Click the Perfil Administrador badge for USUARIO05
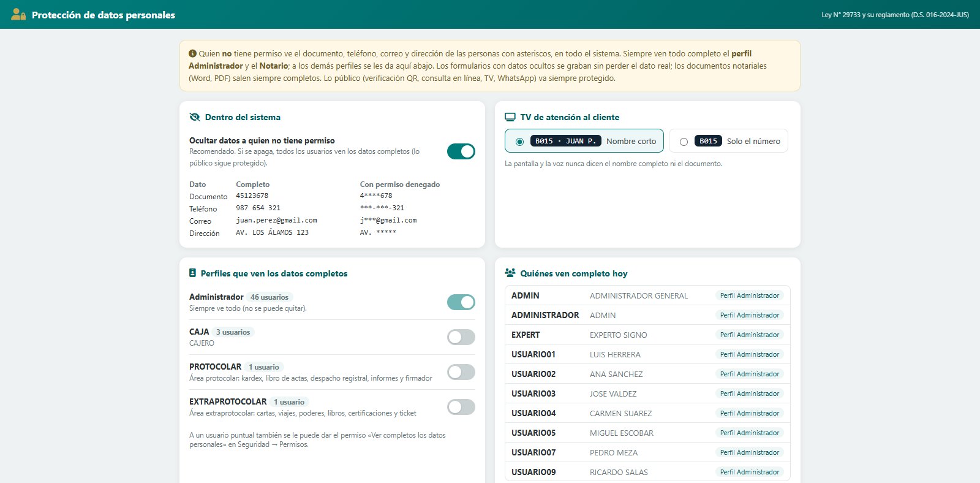Image resolution: width=980 pixels, height=483 pixels. [750, 433]
